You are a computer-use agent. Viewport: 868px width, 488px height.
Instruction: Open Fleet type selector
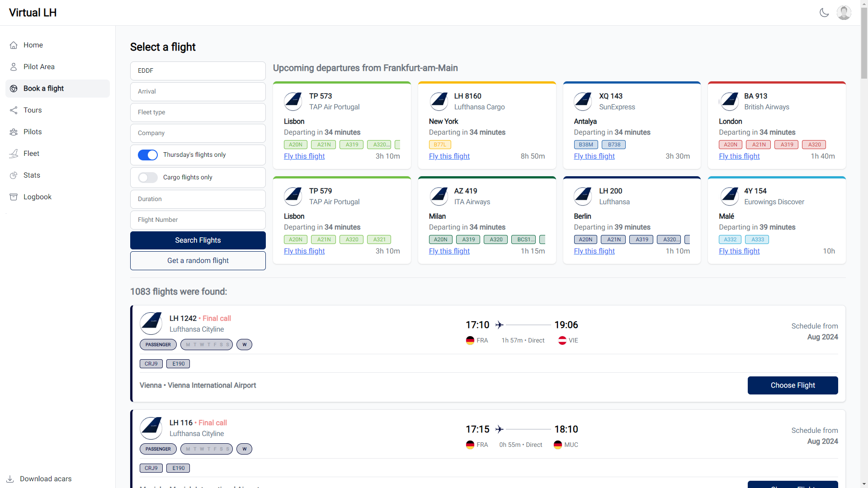tap(198, 113)
